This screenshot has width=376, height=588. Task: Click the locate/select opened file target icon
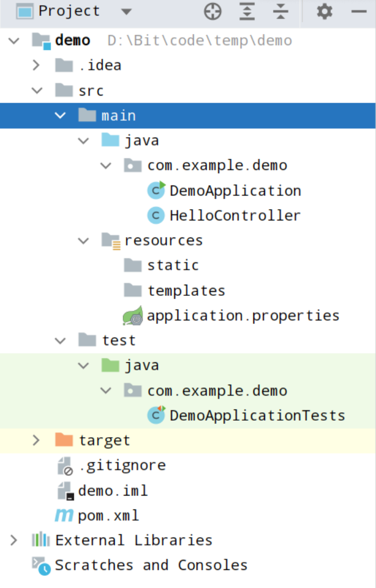[x=213, y=12]
